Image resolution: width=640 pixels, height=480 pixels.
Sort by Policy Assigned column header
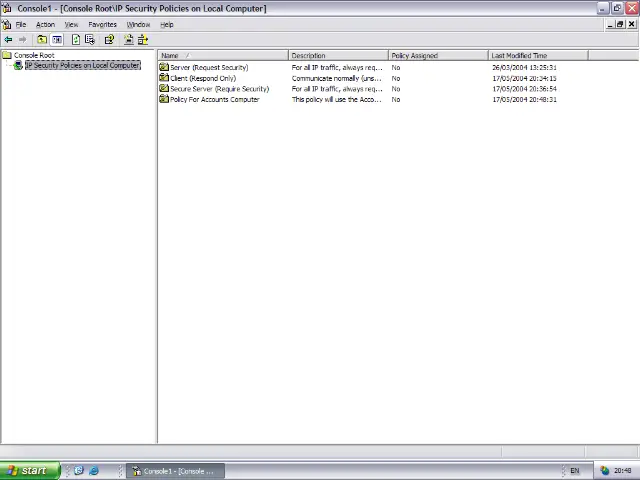pyautogui.click(x=438, y=56)
